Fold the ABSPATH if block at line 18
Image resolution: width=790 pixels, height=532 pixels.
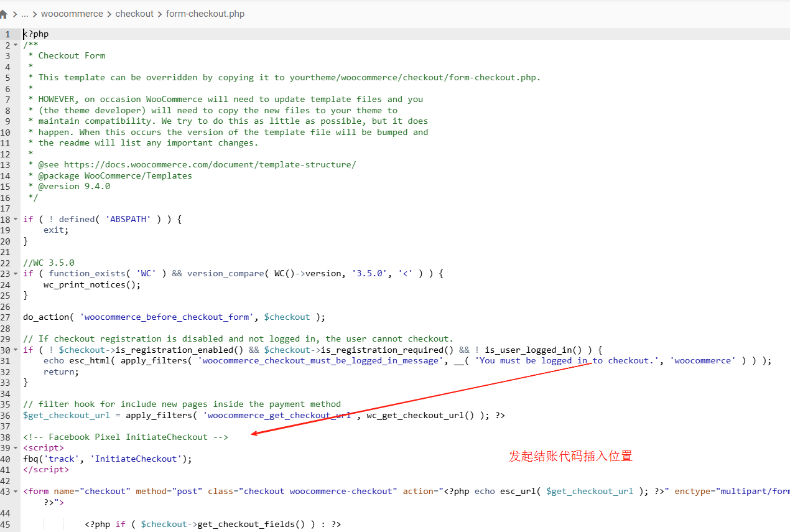tap(16, 219)
